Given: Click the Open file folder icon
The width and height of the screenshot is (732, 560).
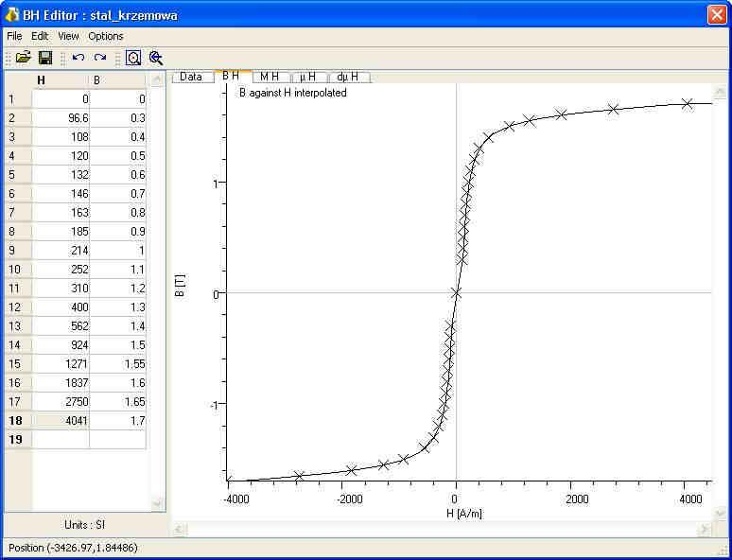Looking at the screenshot, I should (24, 58).
